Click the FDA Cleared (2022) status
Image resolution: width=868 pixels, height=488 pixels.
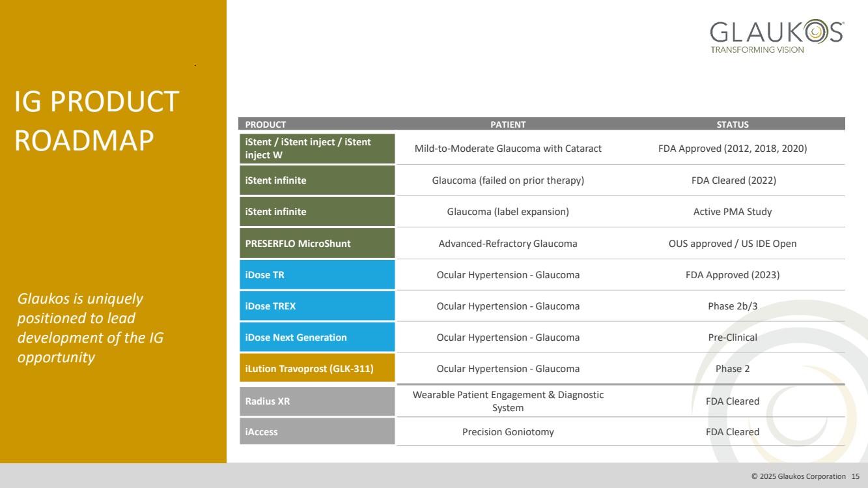pyautogui.click(x=733, y=180)
